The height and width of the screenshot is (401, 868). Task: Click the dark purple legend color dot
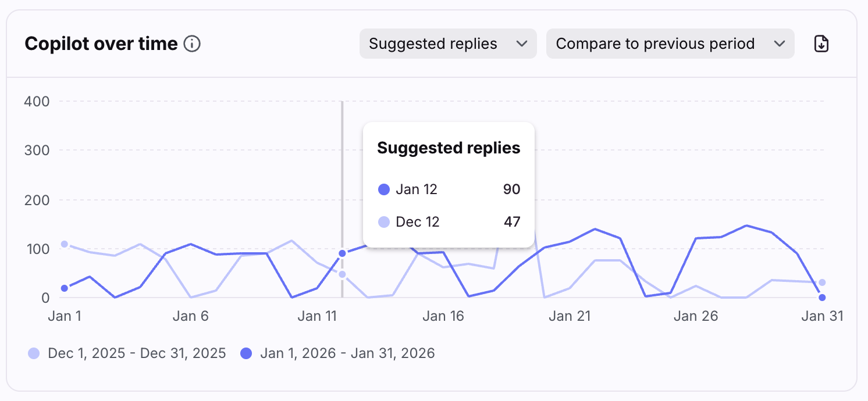[x=247, y=353]
